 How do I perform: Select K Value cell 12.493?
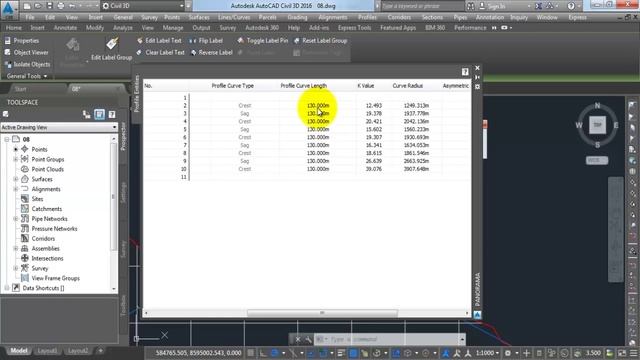pyautogui.click(x=373, y=106)
